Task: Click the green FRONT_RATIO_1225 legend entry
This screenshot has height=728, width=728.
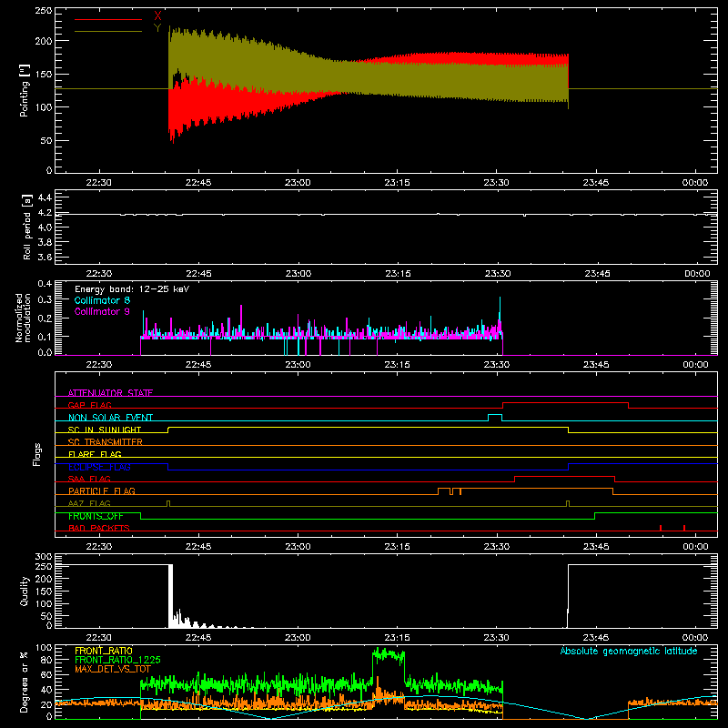Action: point(118,660)
